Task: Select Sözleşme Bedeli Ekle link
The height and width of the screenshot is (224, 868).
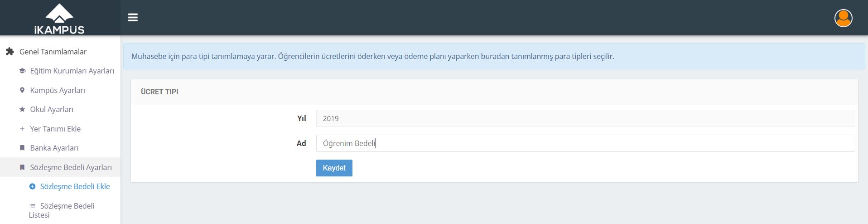Action: point(75,186)
